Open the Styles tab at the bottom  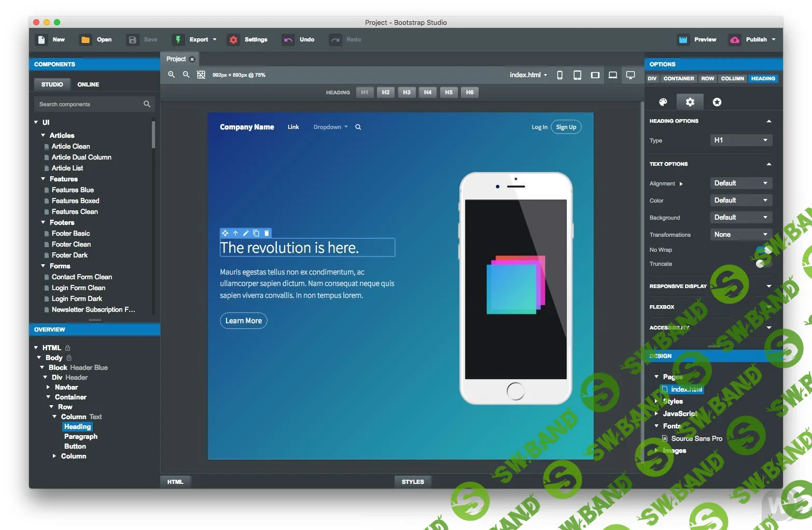(x=413, y=481)
